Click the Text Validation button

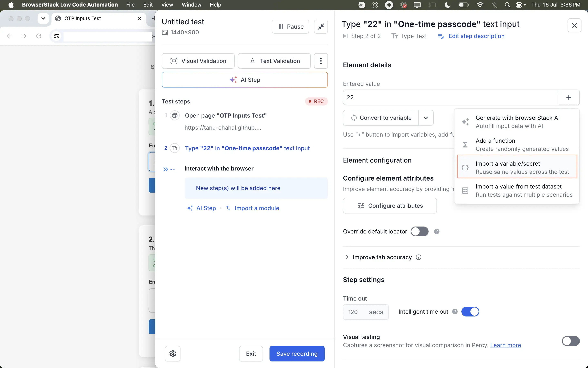(274, 61)
